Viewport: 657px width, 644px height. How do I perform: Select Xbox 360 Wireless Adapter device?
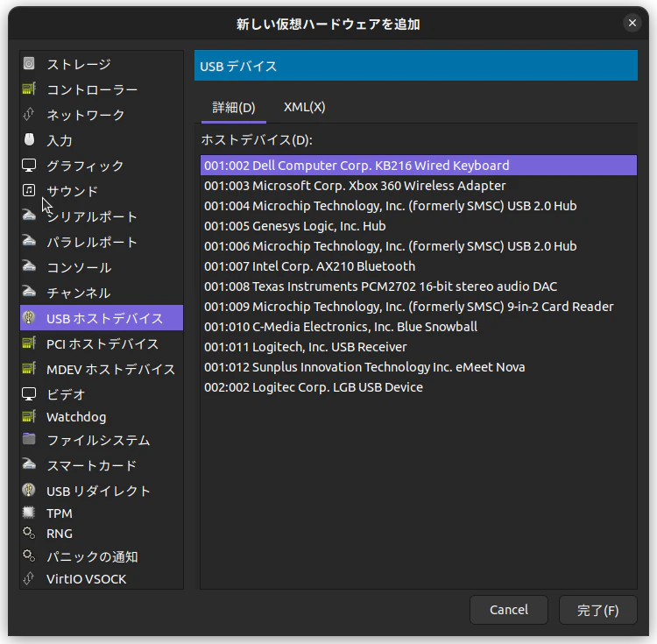click(x=418, y=185)
